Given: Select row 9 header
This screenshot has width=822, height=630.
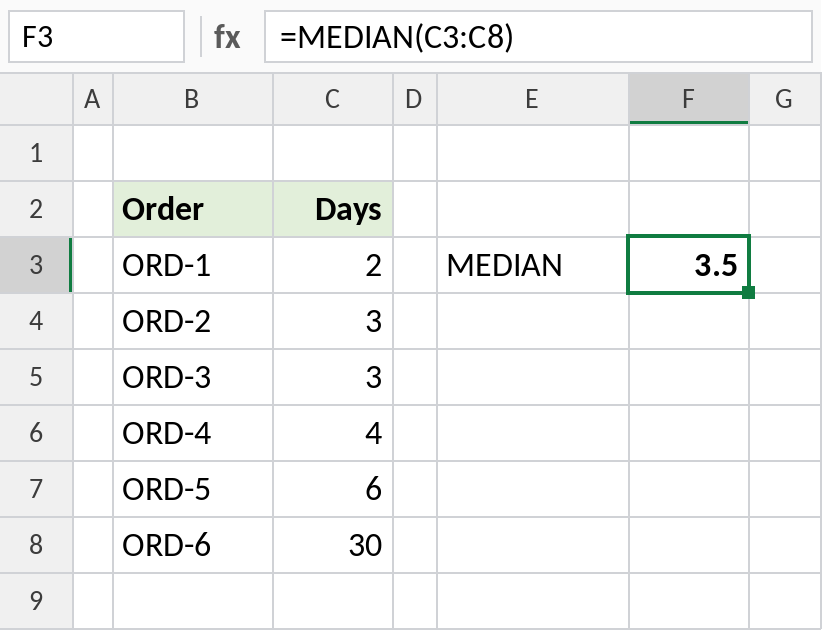Looking at the screenshot, I should tap(36, 601).
